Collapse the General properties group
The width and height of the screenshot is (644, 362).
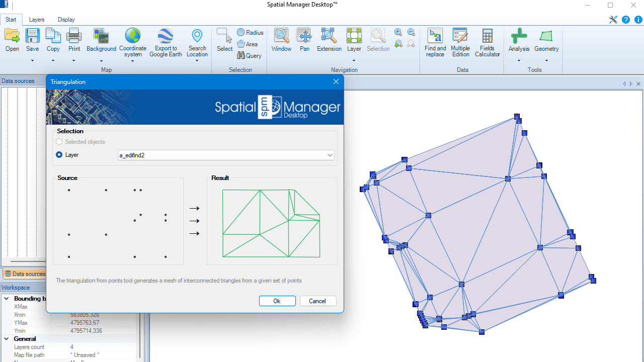pyautogui.click(x=7, y=339)
